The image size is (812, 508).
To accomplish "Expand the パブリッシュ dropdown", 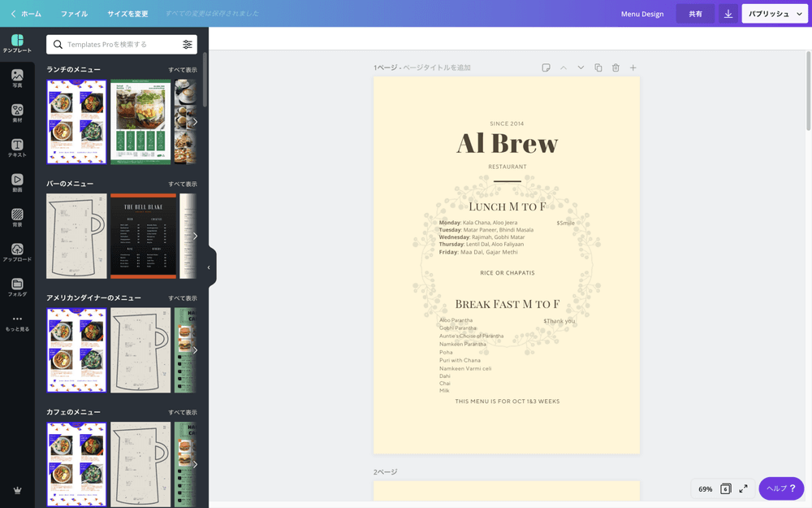I will (774, 14).
